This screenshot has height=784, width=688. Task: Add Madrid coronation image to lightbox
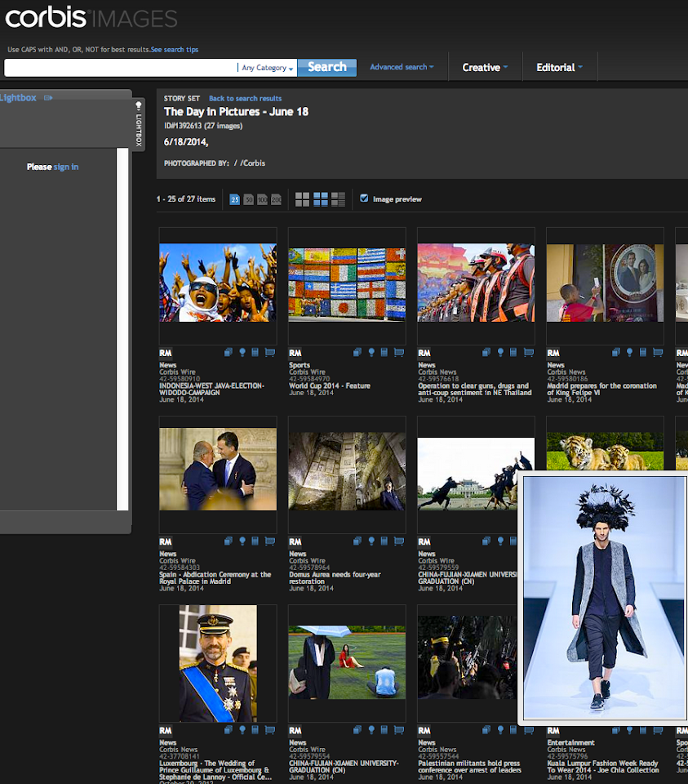point(629,353)
